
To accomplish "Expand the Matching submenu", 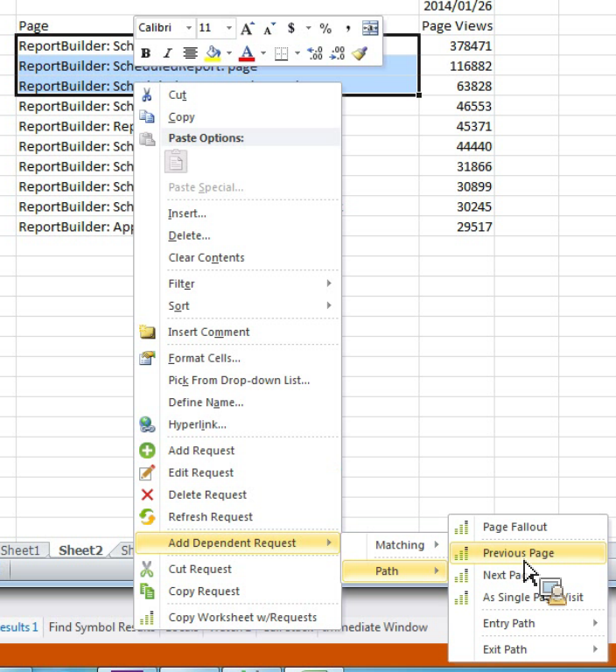I will (395, 545).
